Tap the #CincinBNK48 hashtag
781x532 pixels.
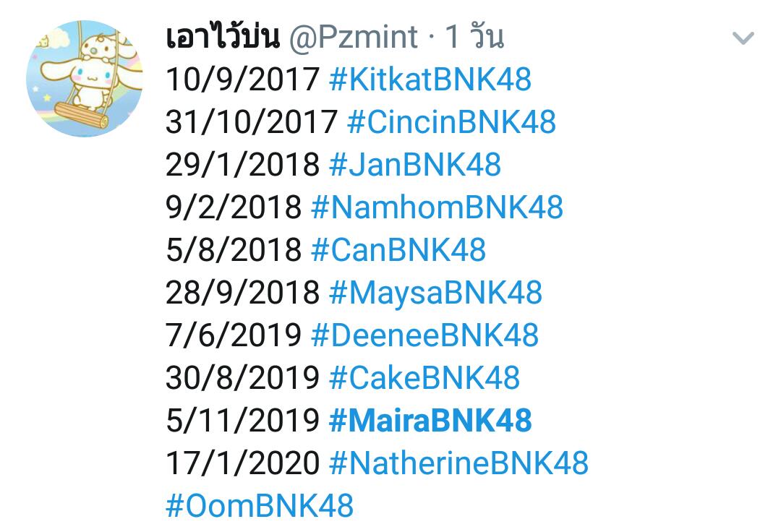click(451, 122)
